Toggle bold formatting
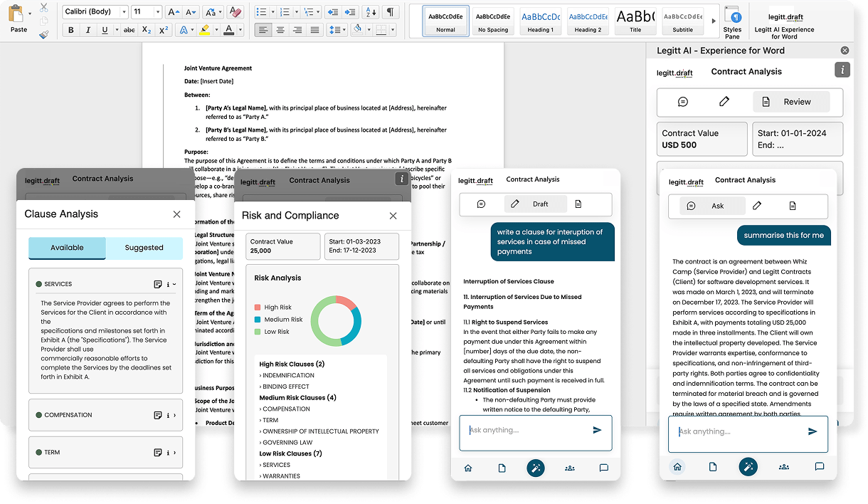The height and width of the screenshot is (504, 868). [x=71, y=30]
